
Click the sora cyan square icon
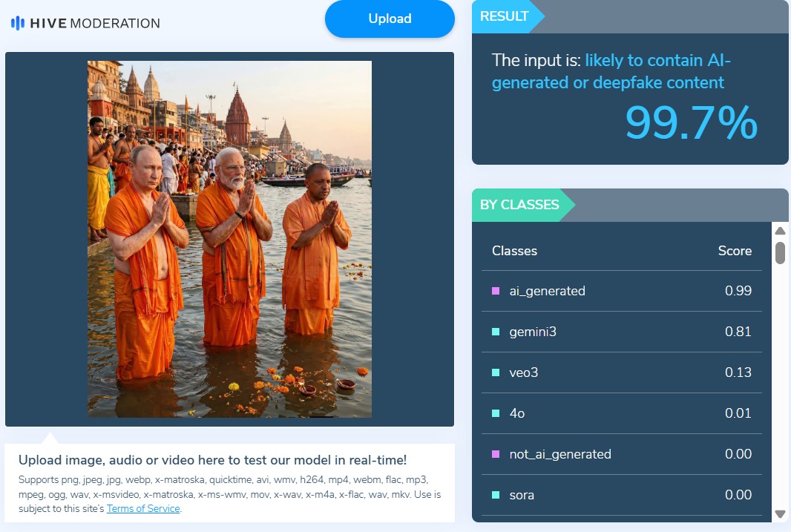[x=496, y=495]
